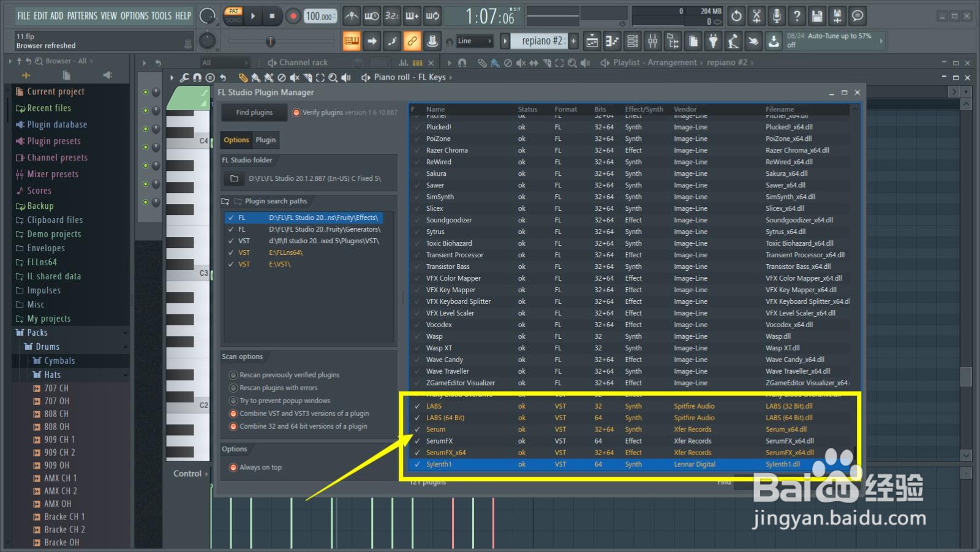Select Rescan plugins with errors option
Screen dimensions: 980x552
[233, 388]
